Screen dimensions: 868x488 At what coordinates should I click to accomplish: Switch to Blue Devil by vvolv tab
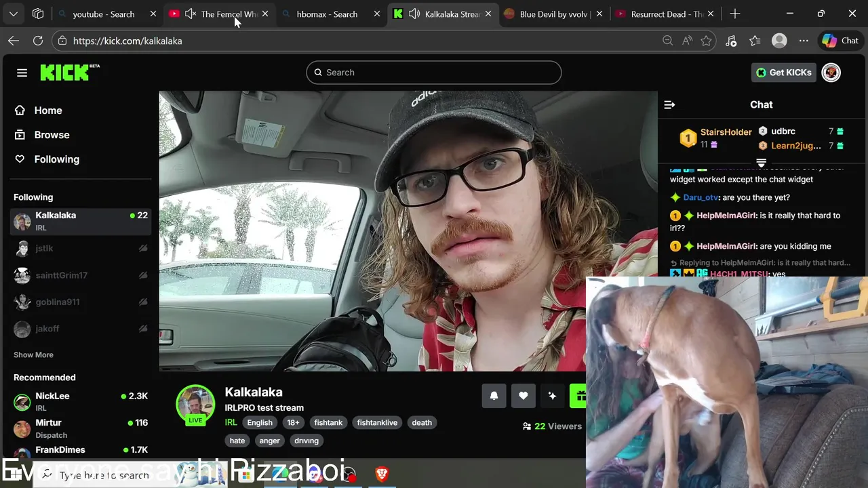click(555, 14)
